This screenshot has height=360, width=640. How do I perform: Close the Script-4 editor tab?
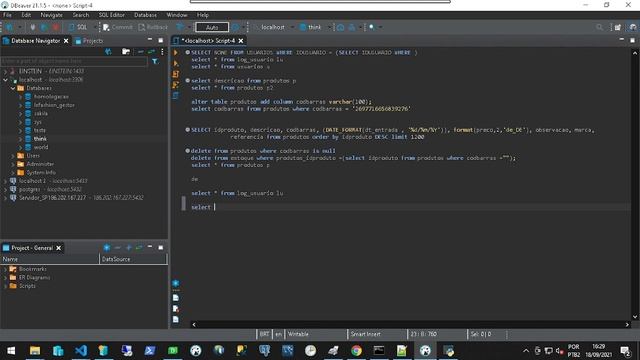pos(241,41)
